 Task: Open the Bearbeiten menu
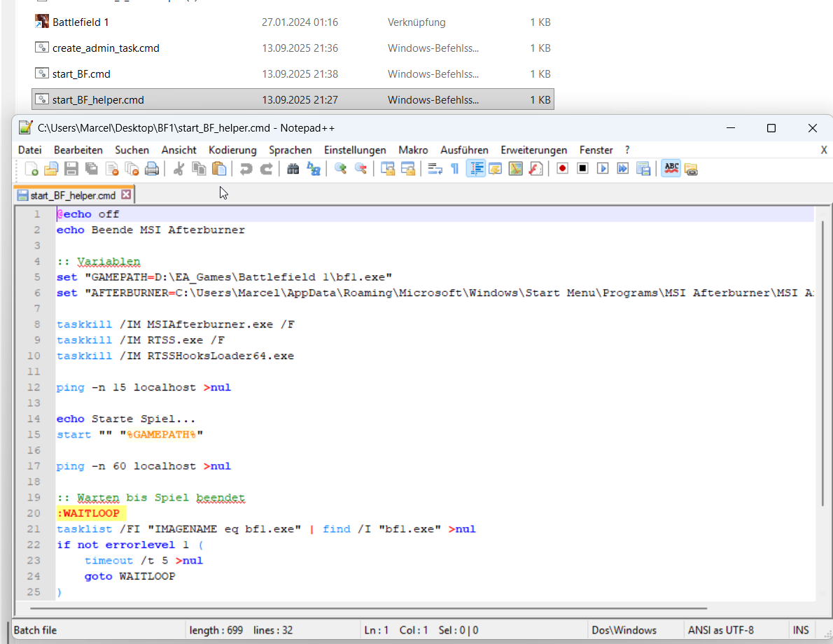click(x=78, y=150)
